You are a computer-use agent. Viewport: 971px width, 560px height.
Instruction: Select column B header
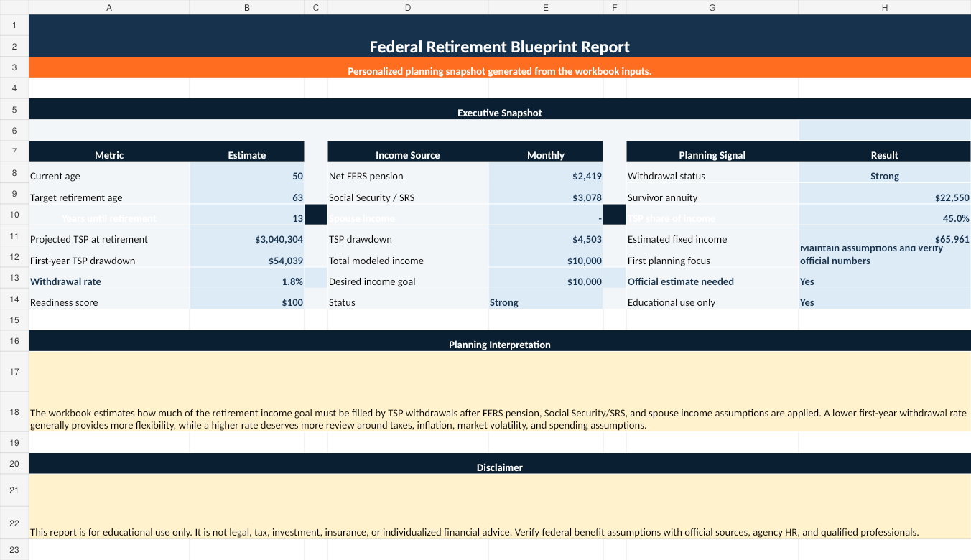pyautogui.click(x=247, y=7)
